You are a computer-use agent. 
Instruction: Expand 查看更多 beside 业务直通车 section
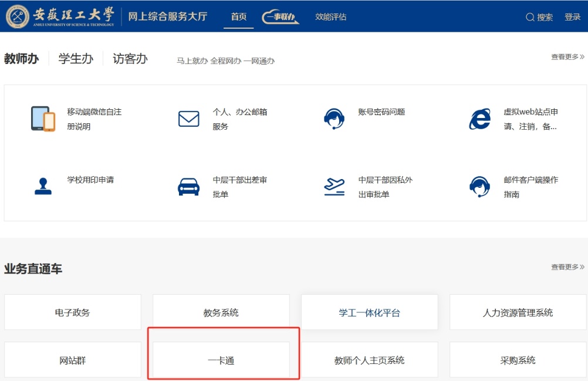[567, 267]
